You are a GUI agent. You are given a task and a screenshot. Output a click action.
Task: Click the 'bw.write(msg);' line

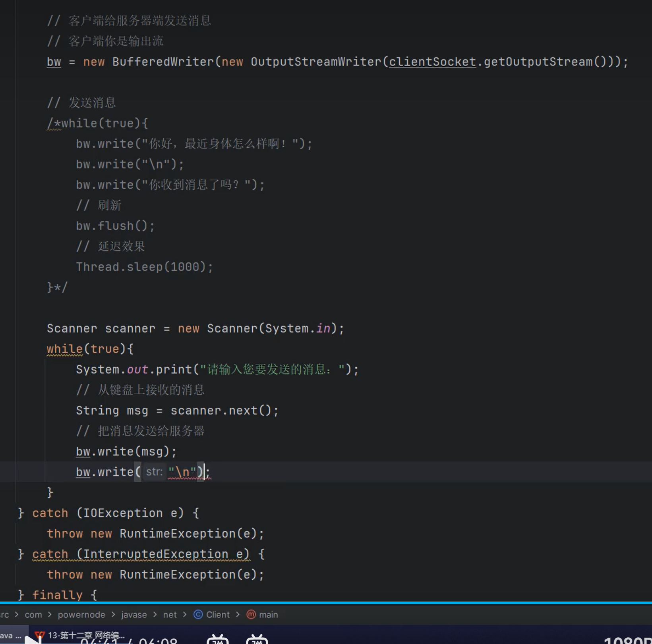pos(126,452)
